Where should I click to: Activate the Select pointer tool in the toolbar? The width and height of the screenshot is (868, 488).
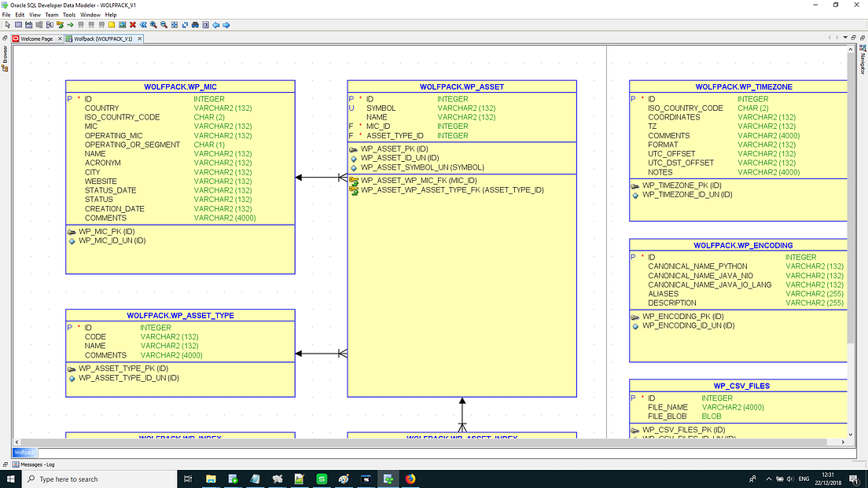pyautogui.click(x=8, y=24)
